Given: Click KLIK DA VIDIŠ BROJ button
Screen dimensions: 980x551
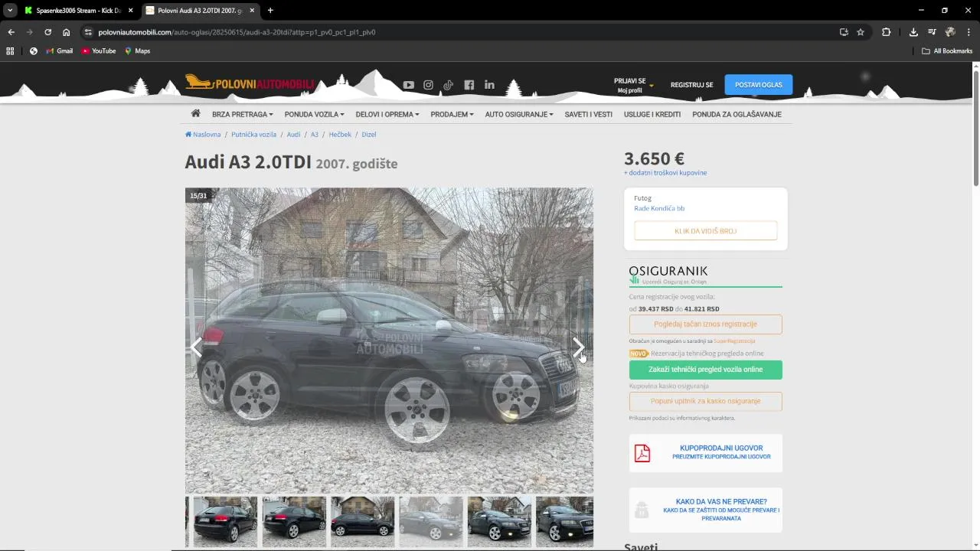Looking at the screenshot, I should tap(705, 230).
